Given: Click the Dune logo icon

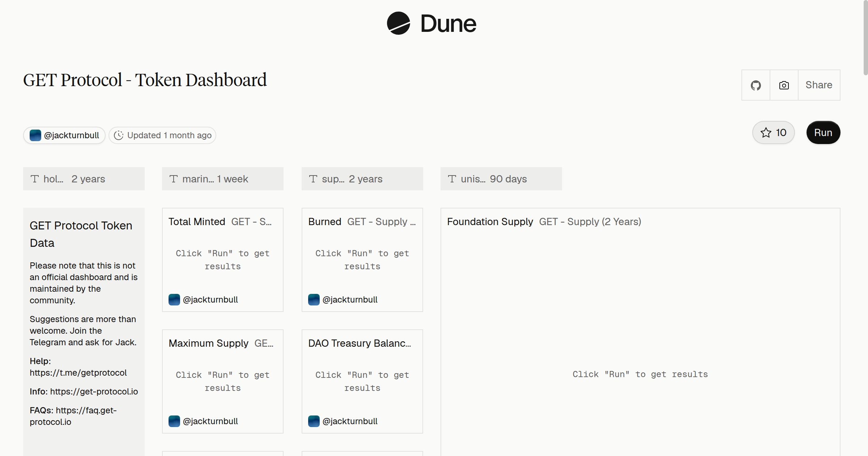Looking at the screenshot, I should 398,23.
